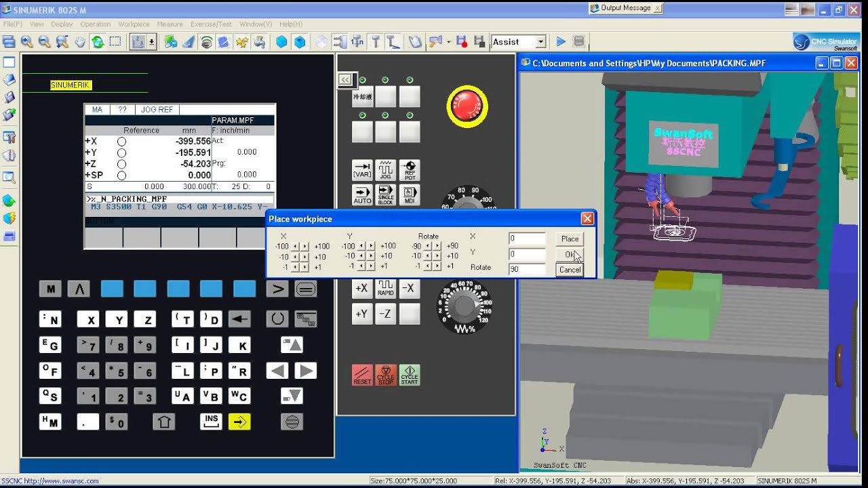Click the zoom in magnifier toolbar icon
The image size is (868, 488).
coord(26,42)
